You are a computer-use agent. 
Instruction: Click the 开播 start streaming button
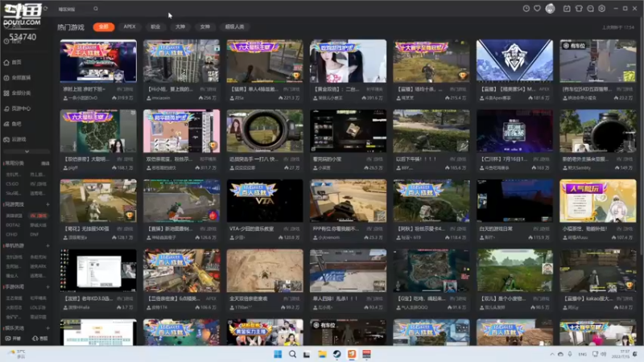(13, 338)
